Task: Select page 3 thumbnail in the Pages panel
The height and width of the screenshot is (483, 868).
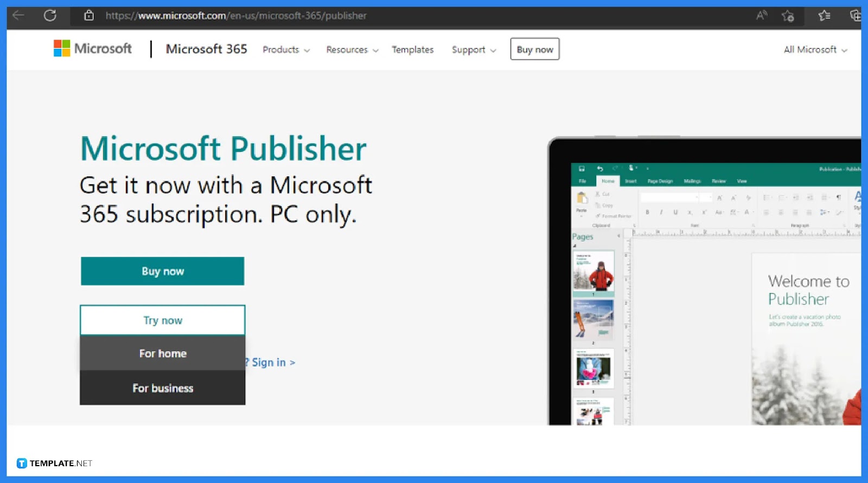Action: [x=593, y=367]
